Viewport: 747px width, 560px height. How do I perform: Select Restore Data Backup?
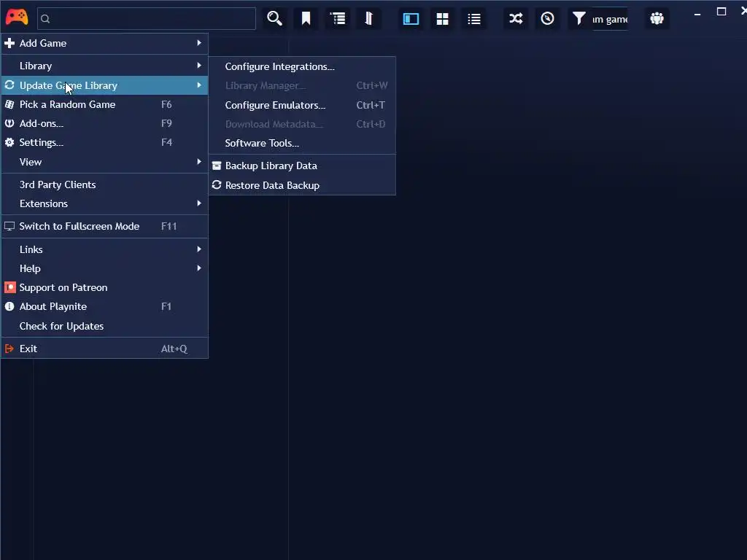[x=302, y=185]
